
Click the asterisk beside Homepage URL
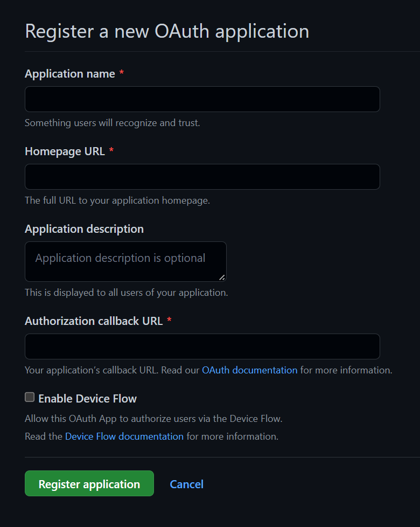coord(111,151)
